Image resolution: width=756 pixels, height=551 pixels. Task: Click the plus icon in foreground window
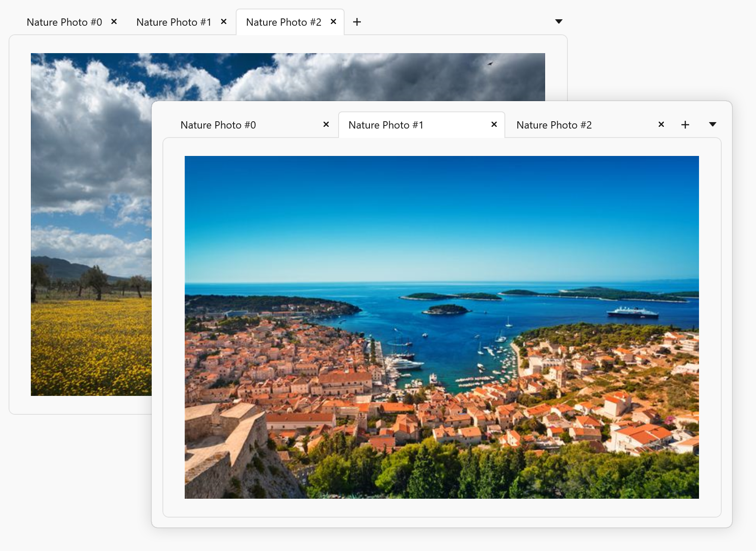tap(685, 125)
